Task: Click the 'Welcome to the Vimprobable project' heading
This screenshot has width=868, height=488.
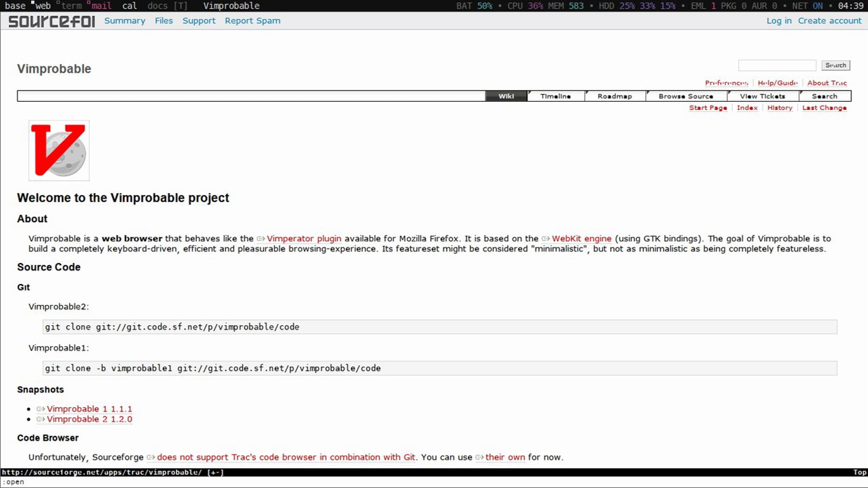Action: click(x=123, y=198)
